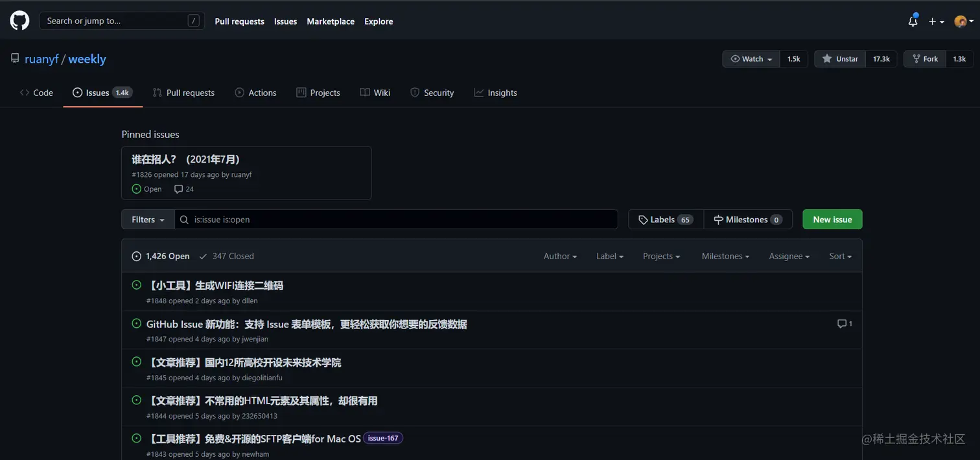Click the open-status icon of issue #1847

(137, 323)
